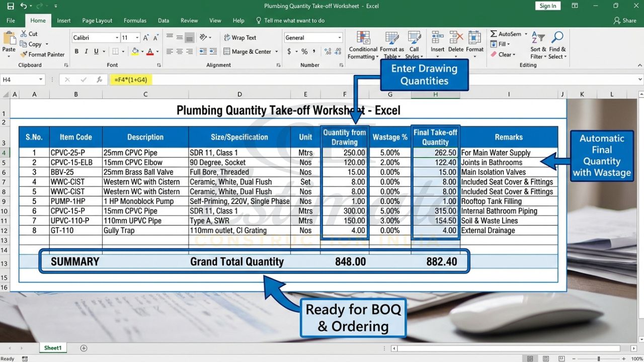Switch to the Formulas ribbon tab
Screen dimensions: 644x362
click(x=135, y=21)
